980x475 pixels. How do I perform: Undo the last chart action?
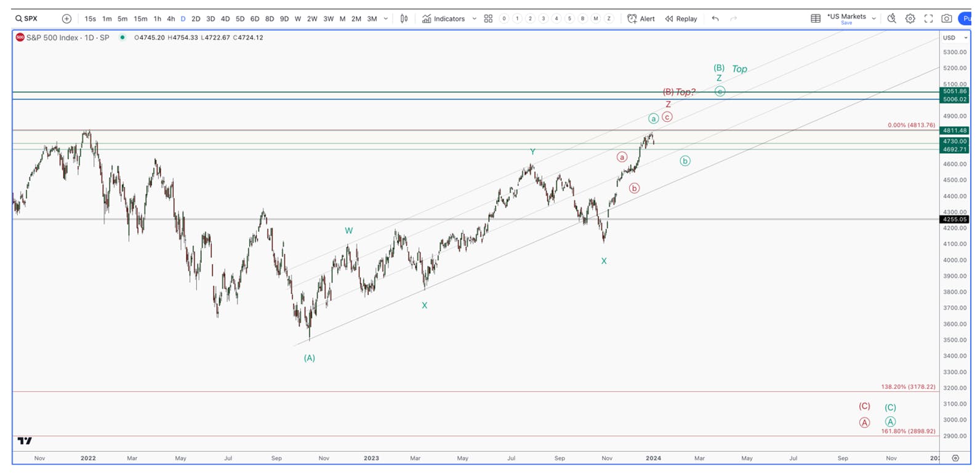[715, 19]
